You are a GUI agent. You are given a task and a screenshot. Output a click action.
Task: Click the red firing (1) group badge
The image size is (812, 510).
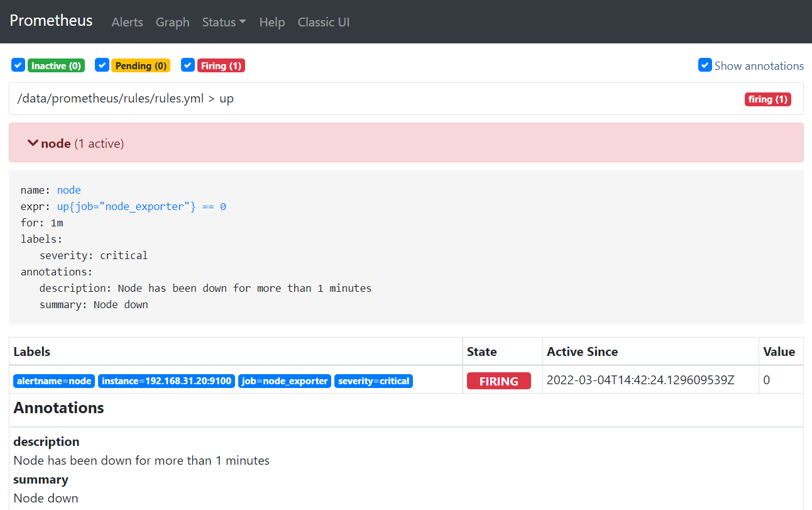click(x=768, y=99)
